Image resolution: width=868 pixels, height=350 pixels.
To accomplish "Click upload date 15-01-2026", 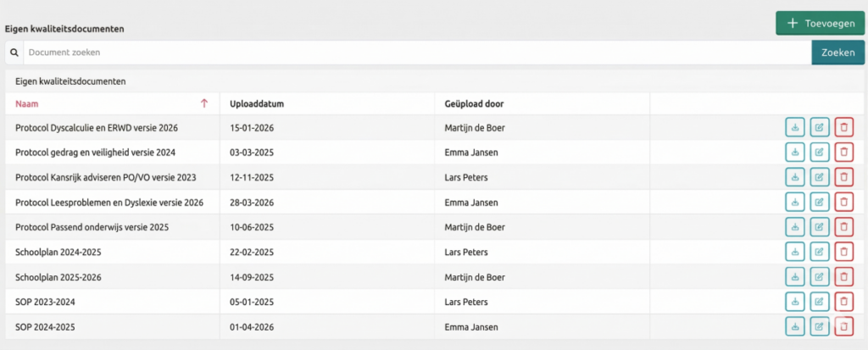I will [252, 127].
